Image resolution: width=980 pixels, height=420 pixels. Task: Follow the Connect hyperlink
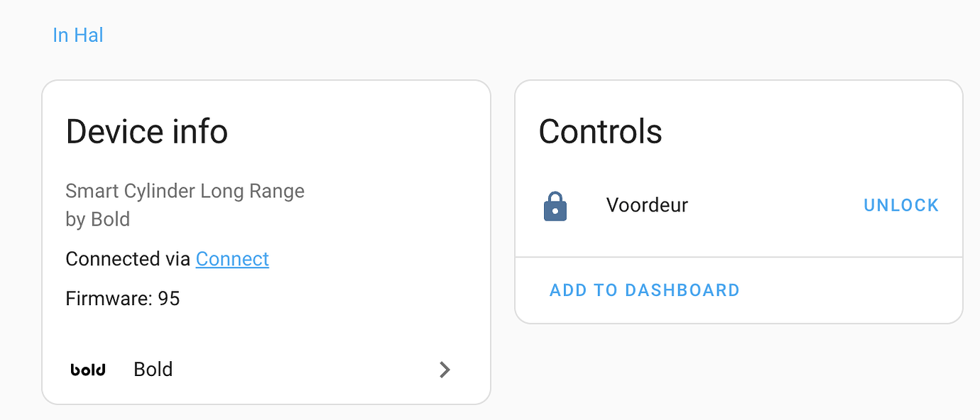(x=232, y=259)
